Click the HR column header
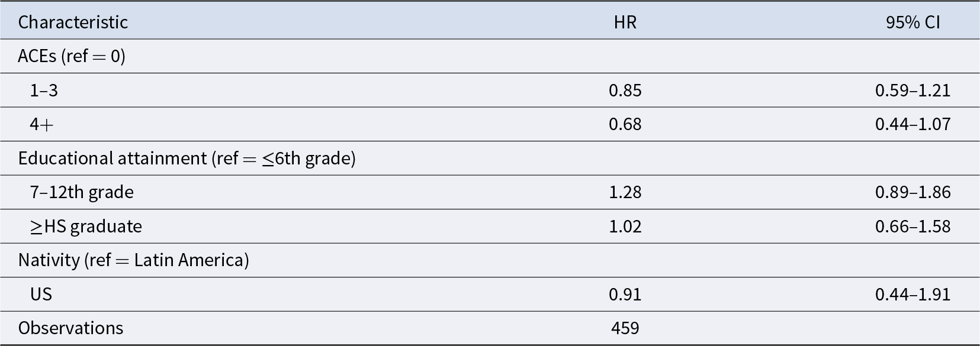This screenshot has height=346, width=980. (625, 22)
